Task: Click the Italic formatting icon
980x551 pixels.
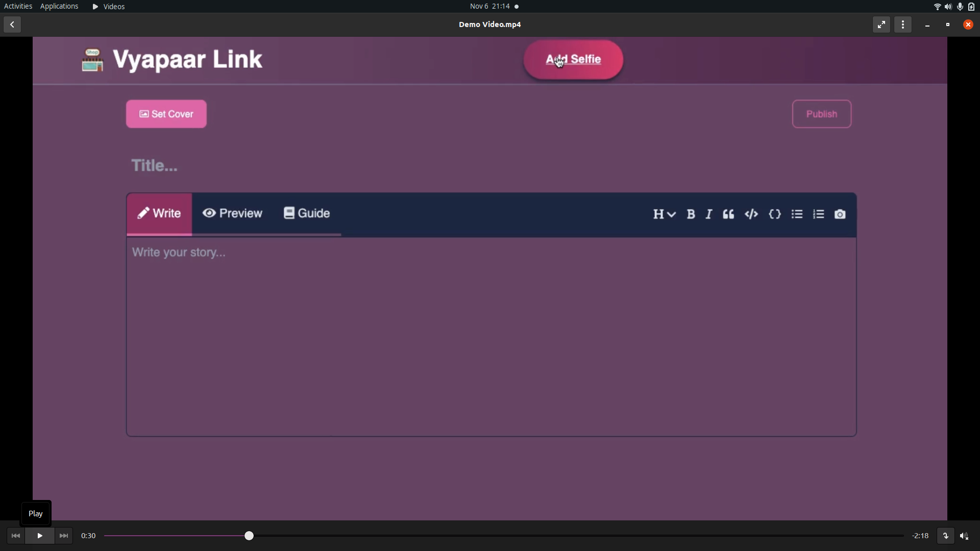Action: click(709, 215)
